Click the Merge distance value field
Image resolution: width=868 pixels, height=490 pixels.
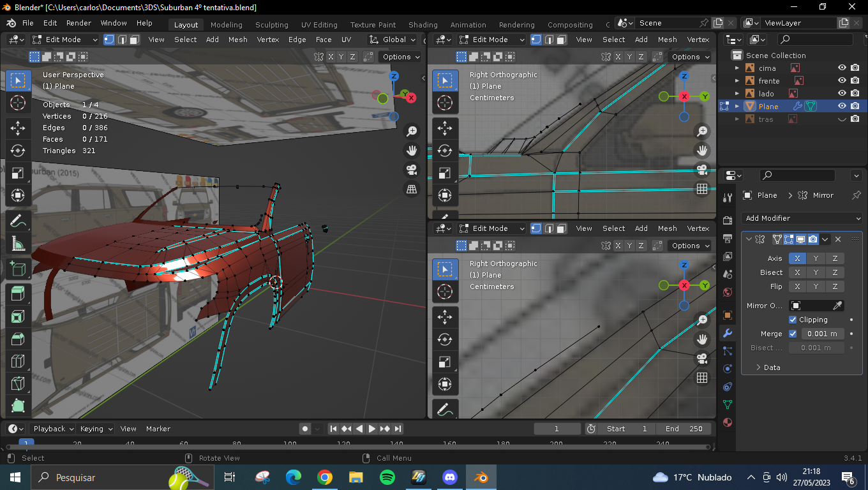coord(823,334)
